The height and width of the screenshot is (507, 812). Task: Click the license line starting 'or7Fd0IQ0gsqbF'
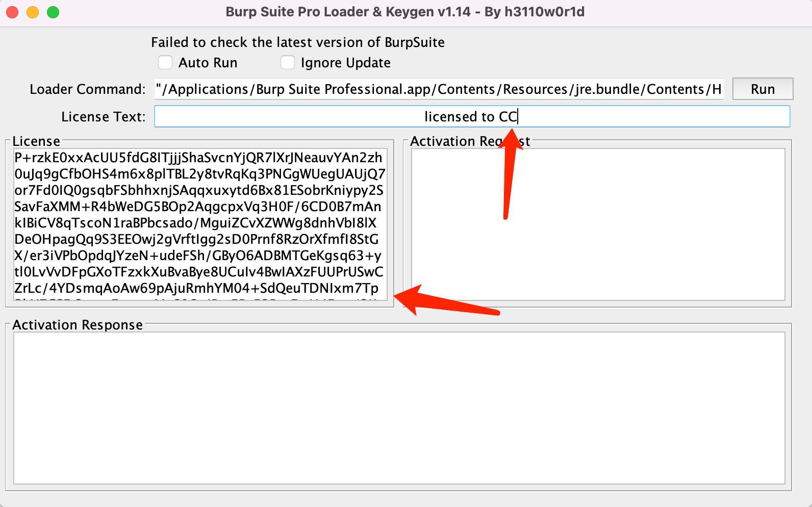199,190
